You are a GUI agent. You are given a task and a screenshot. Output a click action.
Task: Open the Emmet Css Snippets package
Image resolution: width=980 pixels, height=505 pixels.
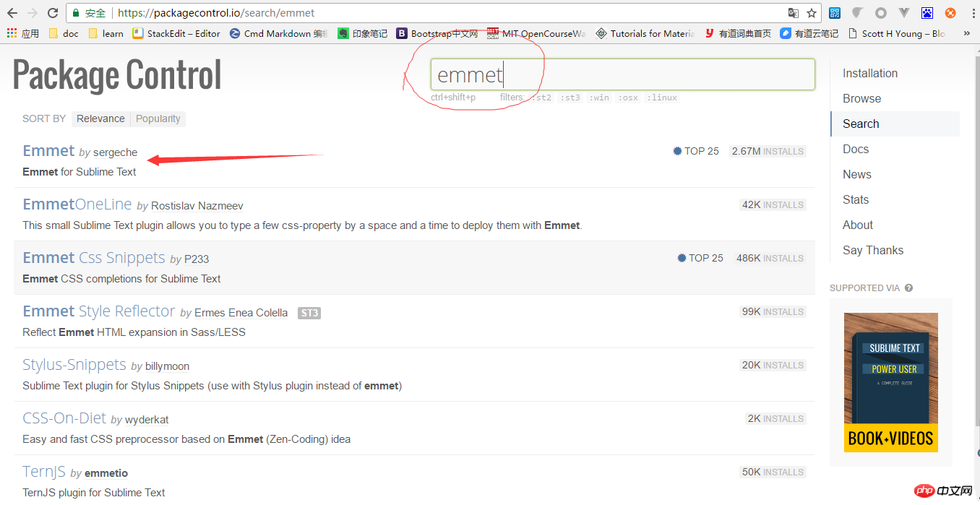pyautogui.click(x=94, y=257)
